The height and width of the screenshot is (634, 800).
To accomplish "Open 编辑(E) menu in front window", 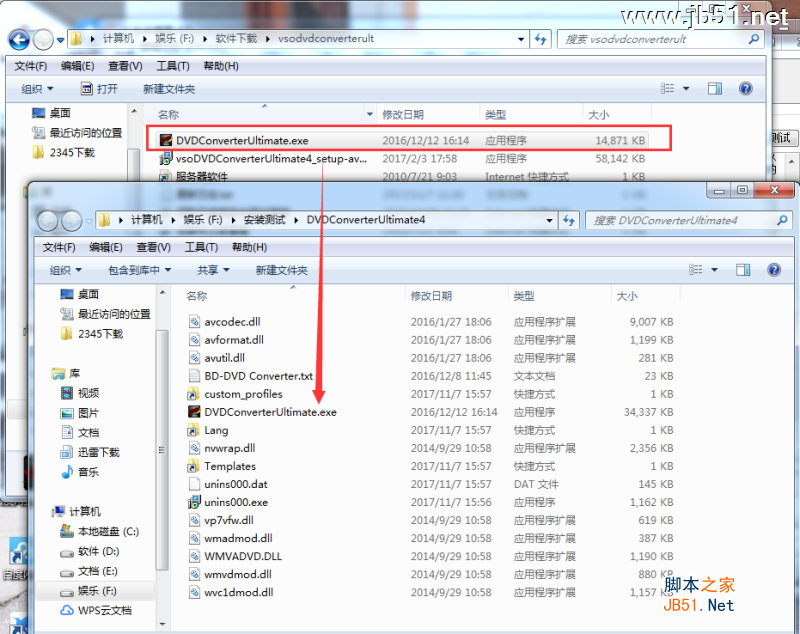I will pyautogui.click(x=106, y=247).
